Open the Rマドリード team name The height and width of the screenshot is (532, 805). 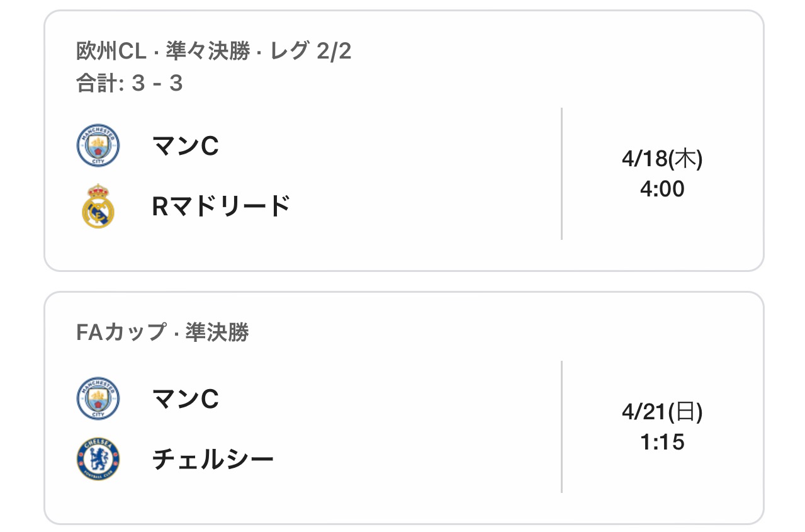click(221, 207)
